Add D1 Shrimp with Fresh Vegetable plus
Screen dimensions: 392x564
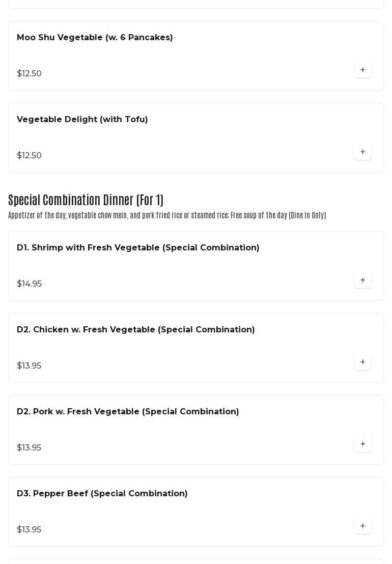coord(362,280)
